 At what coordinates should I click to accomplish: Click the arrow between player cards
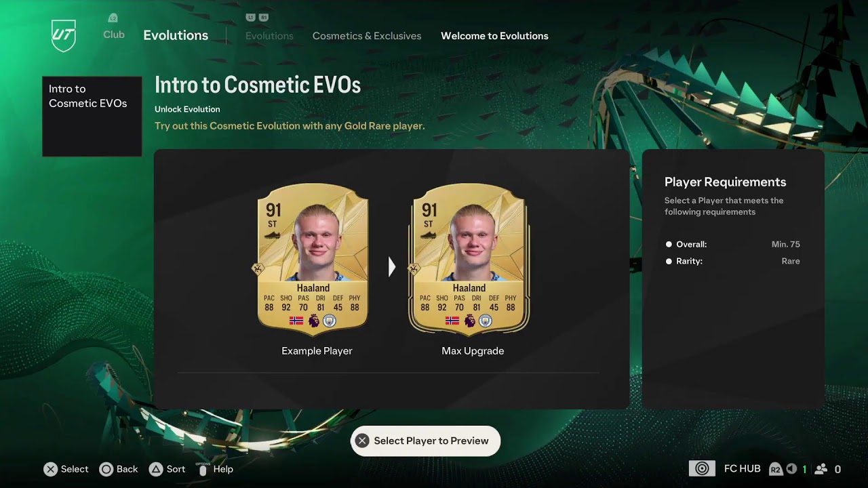pyautogui.click(x=391, y=267)
